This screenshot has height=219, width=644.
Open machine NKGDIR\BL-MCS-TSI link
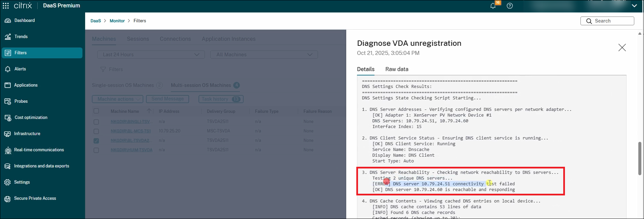[131, 131]
